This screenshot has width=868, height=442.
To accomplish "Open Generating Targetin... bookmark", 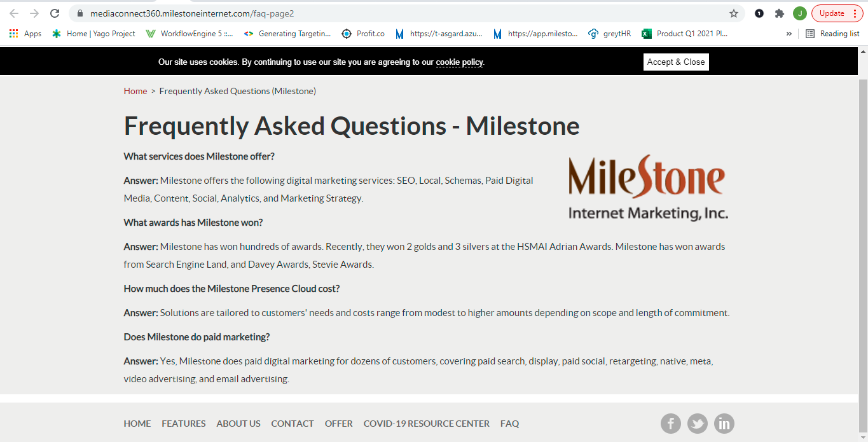I will pos(287,34).
